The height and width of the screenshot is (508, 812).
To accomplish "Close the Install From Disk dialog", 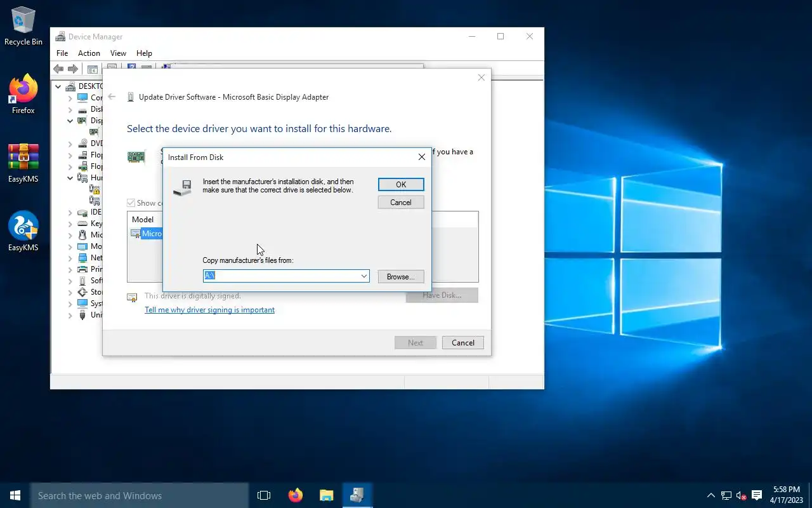I will point(422,157).
